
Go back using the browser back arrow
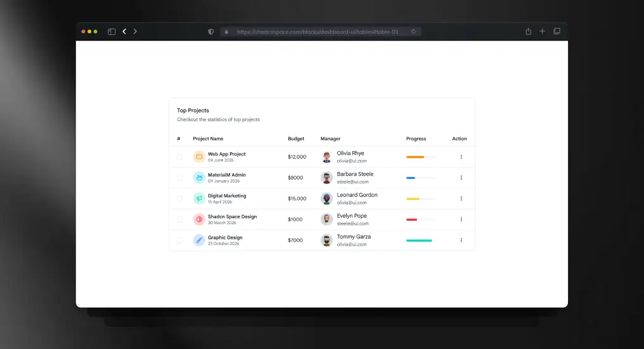pyautogui.click(x=124, y=31)
